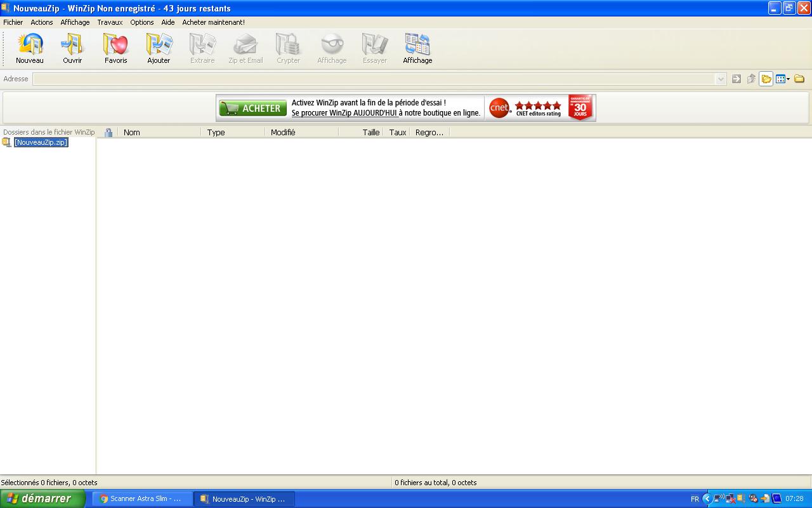Image resolution: width=812 pixels, height=508 pixels.
Task: Click the FR language indicator
Action: coord(695,499)
